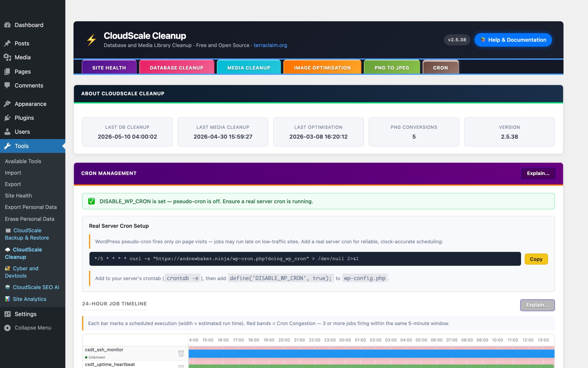The width and height of the screenshot is (588, 368).
Task: Click the Last DB Cleanup stat card
Action: [127, 132]
